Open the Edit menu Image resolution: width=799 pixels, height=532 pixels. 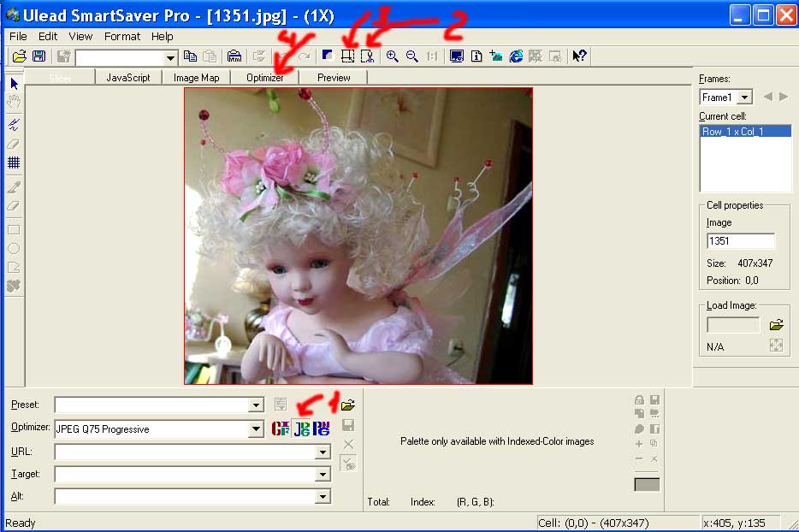point(48,37)
